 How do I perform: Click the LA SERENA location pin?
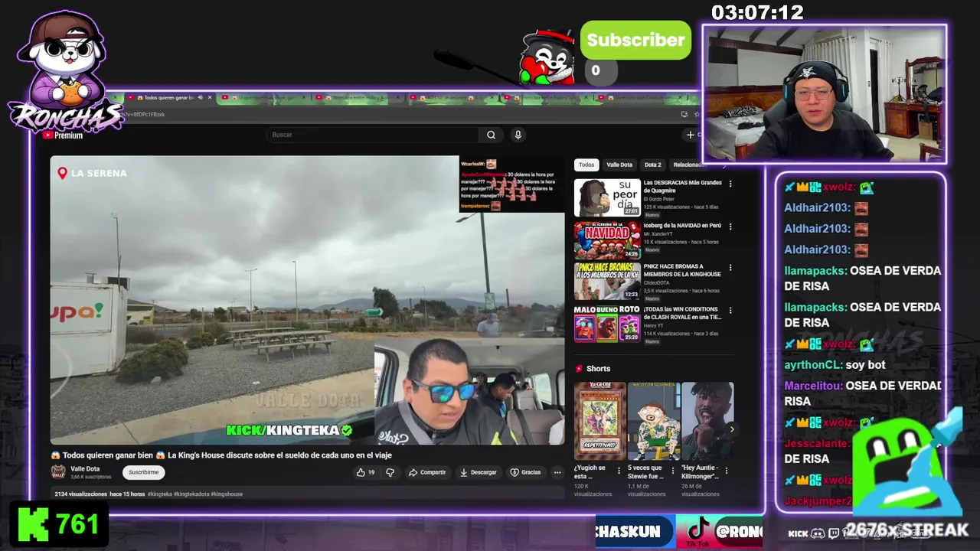(63, 173)
